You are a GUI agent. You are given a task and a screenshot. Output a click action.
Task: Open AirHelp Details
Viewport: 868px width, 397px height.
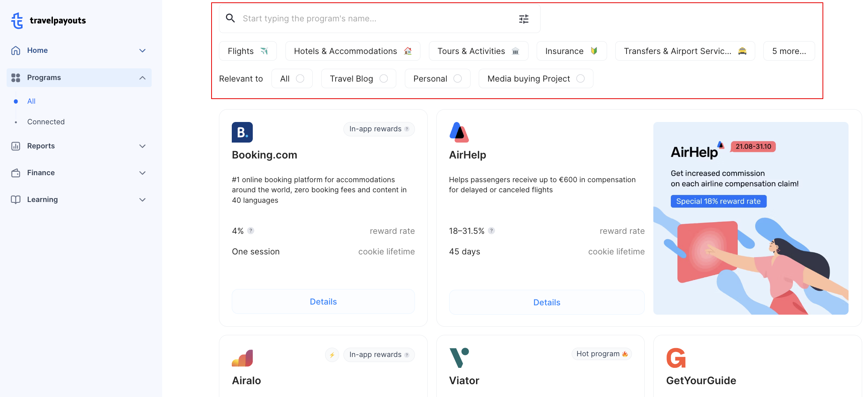[x=547, y=302]
